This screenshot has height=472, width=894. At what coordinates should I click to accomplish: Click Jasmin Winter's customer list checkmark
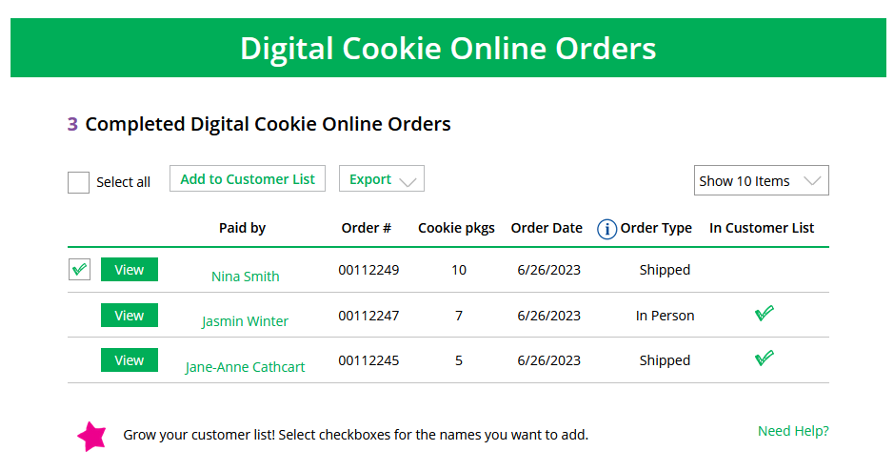(x=764, y=313)
